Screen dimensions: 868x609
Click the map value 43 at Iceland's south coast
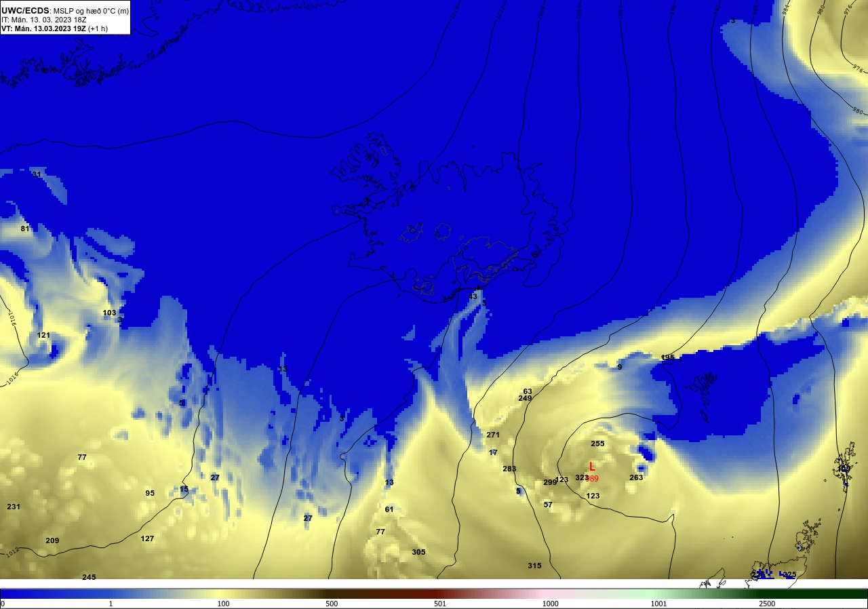473,296
